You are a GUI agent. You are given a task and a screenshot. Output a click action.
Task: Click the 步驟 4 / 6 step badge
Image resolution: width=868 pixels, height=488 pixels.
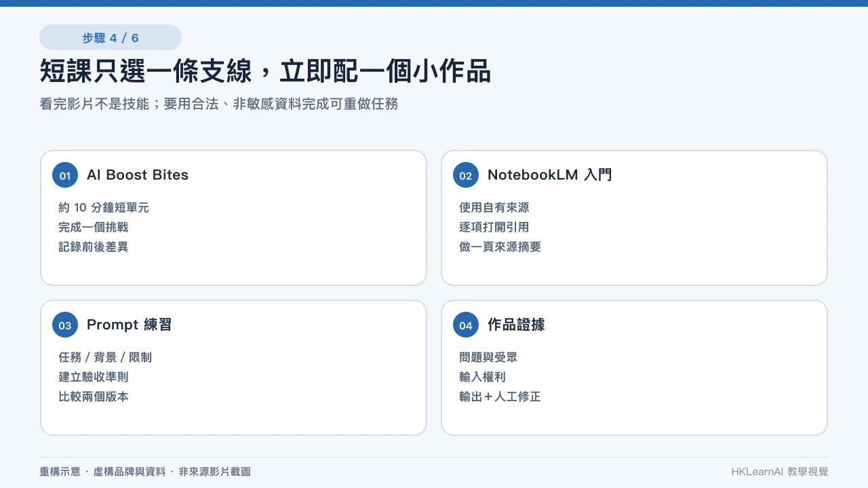pyautogui.click(x=111, y=37)
